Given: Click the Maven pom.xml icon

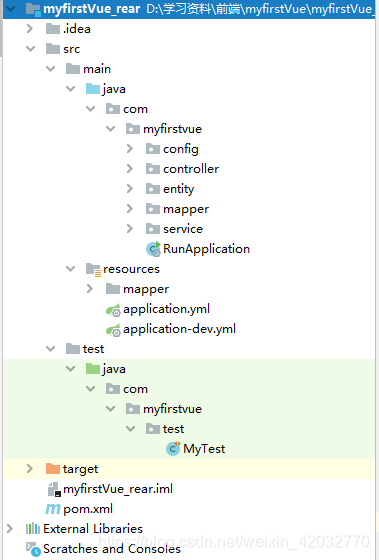Looking at the screenshot, I should point(53,509).
